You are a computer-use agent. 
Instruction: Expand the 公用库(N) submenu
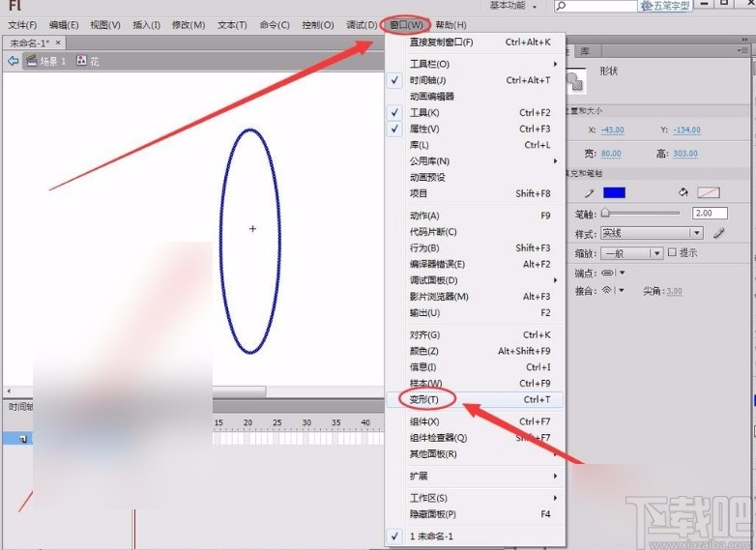point(475,161)
